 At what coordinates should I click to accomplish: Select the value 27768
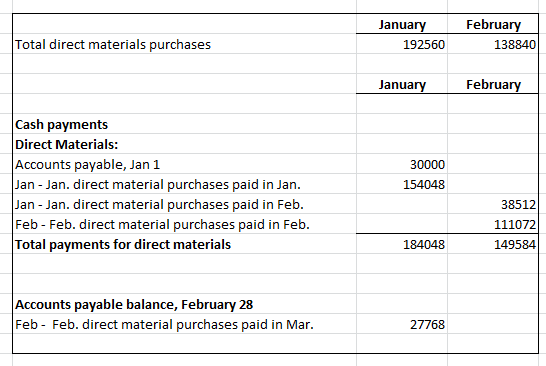pos(427,325)
